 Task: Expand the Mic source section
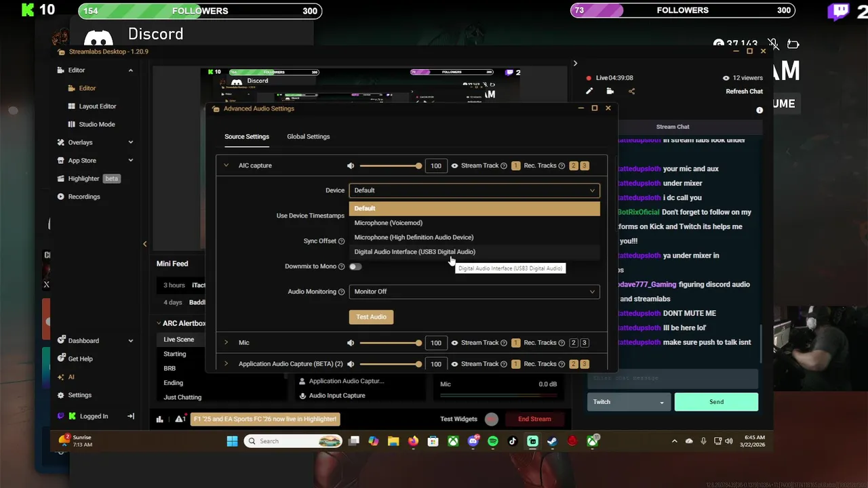click(x=226, y=343)
